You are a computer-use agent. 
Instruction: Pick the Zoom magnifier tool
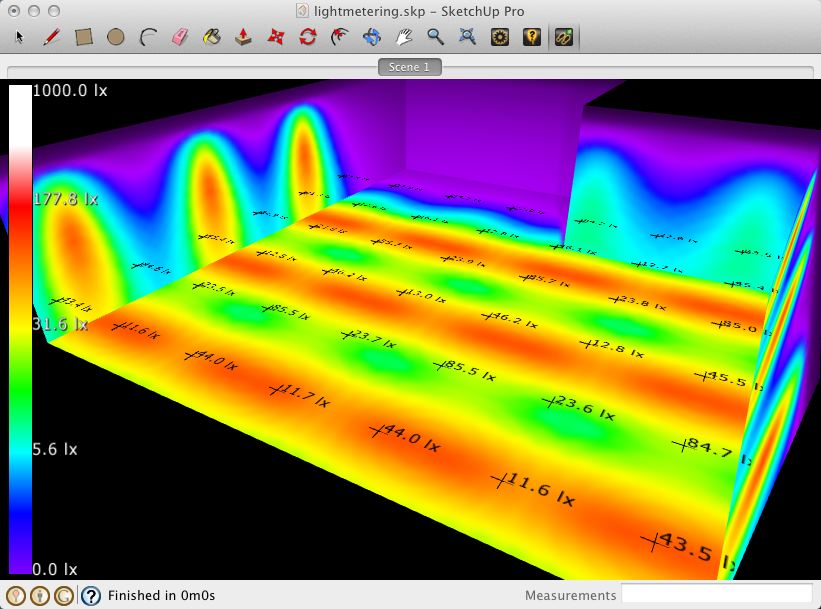coord(435,37)
